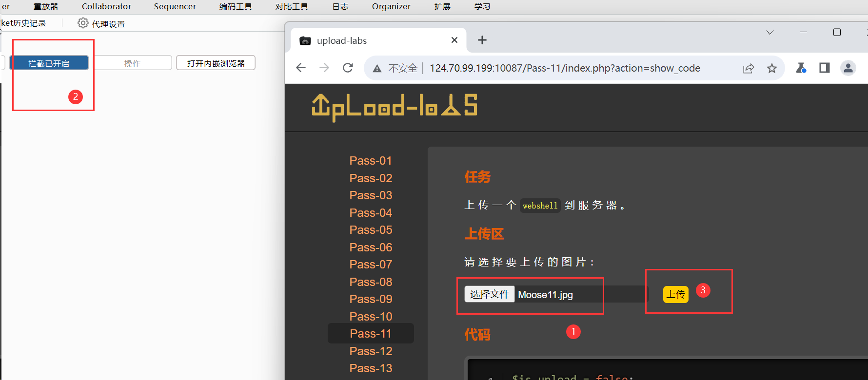The width and height of the screenshot is (868, 380).
Task: Click the not-secure warning triangle icon
Action: click(x=377, y=69)
